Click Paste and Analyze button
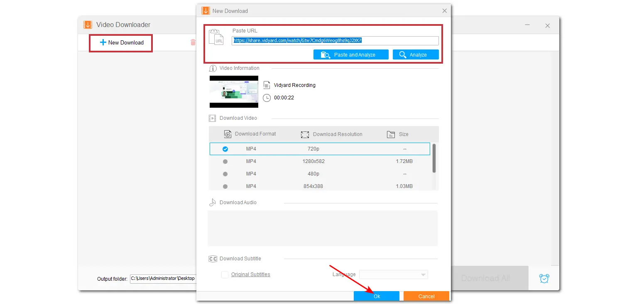 351,54
